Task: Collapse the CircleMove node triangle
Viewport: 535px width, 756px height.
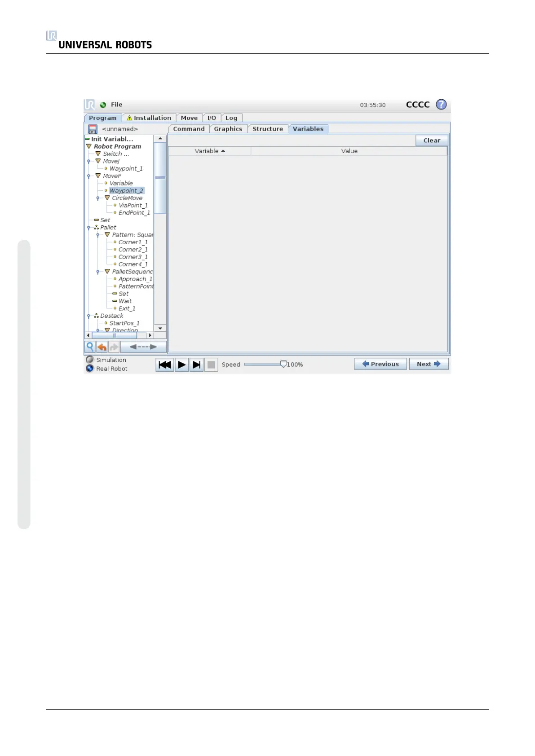Action: click(x=107, y=198)
